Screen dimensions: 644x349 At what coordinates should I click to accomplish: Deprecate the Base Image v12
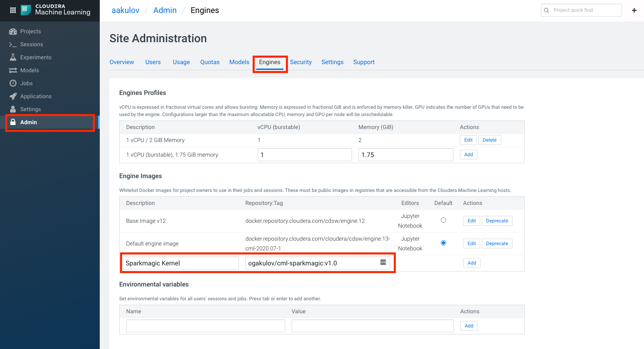click(x=497, y=221)
